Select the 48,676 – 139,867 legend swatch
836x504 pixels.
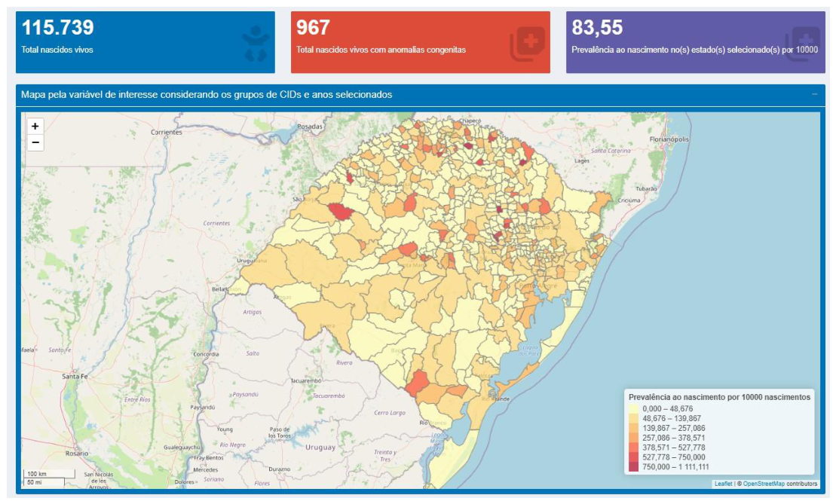(633, 419)
